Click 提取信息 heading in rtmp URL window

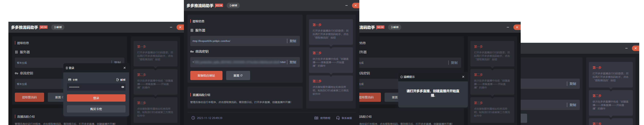(x=198, y=21)
